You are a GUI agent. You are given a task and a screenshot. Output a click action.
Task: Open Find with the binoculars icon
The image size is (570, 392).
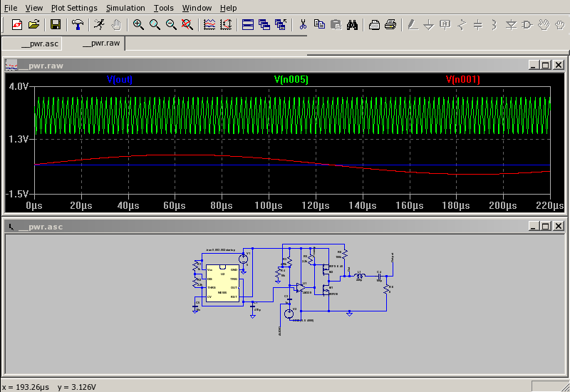[x=352, y=25]
